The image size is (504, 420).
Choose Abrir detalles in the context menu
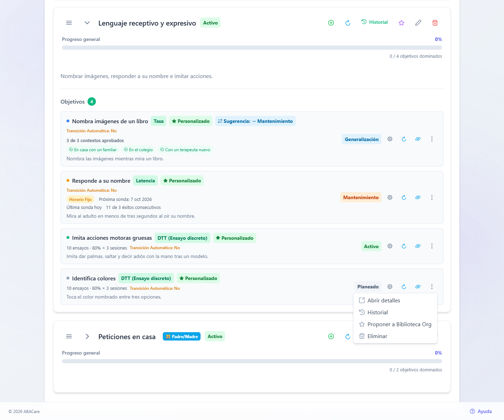click(395, 300)
